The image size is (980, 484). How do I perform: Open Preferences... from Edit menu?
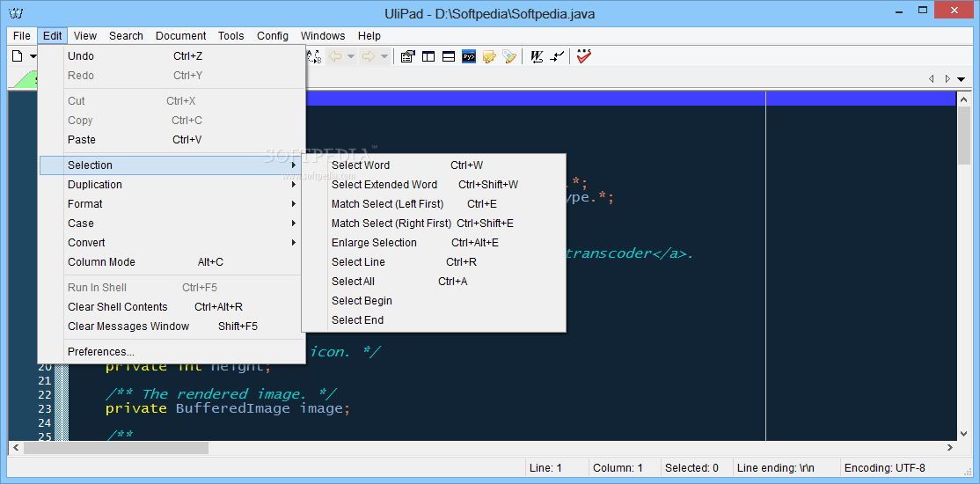tap(172, 352)
